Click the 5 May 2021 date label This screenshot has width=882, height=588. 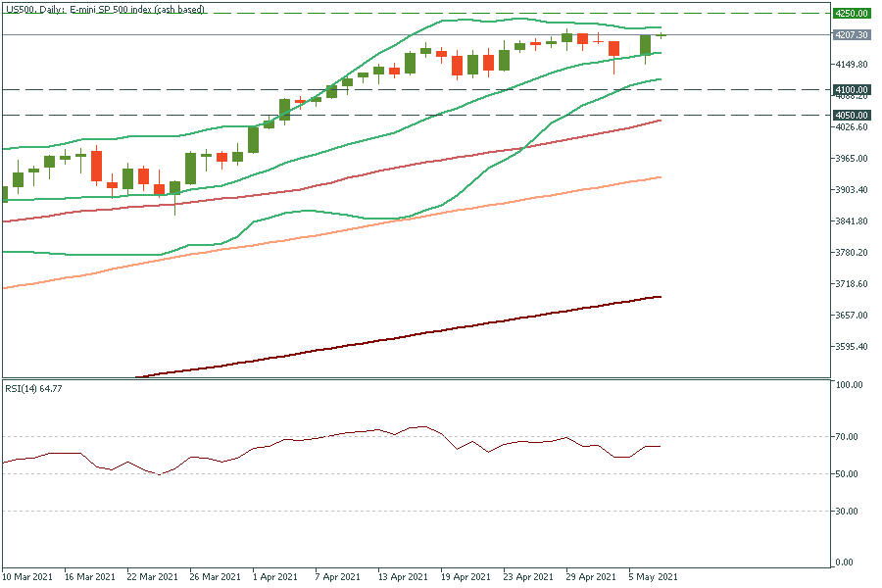(x=651, y=577)
